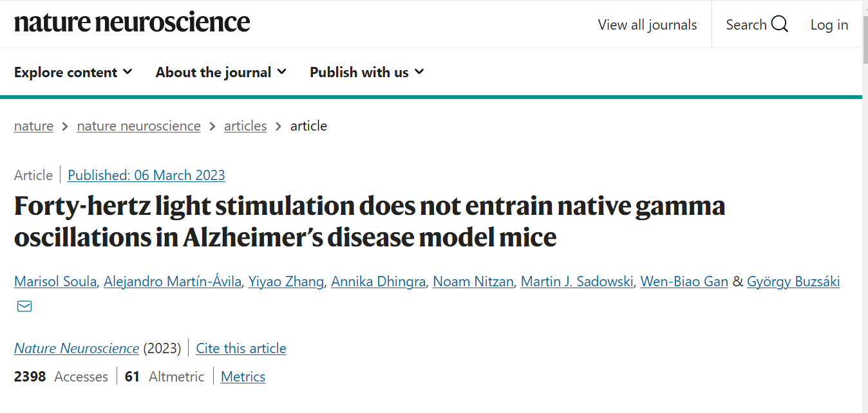Image resolution: width=868 pixels, height=413 pixels.
Task: Open the View all journals menu
Action: [x=647, y=24]
